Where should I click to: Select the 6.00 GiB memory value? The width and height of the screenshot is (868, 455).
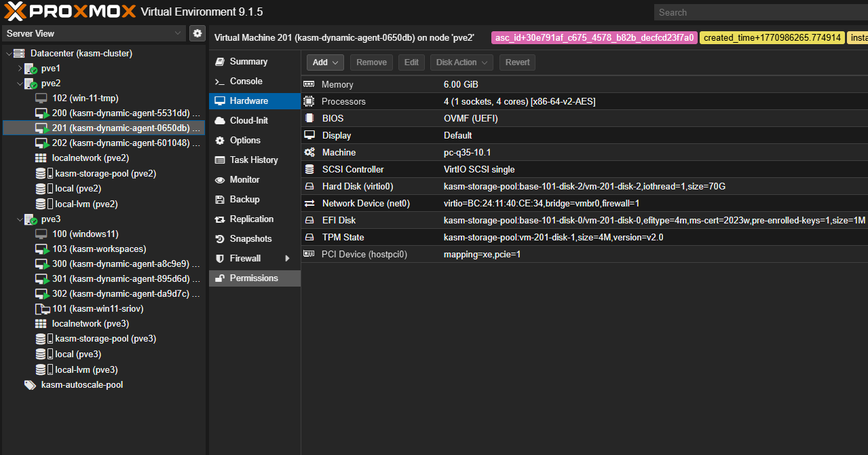point(461,84)
